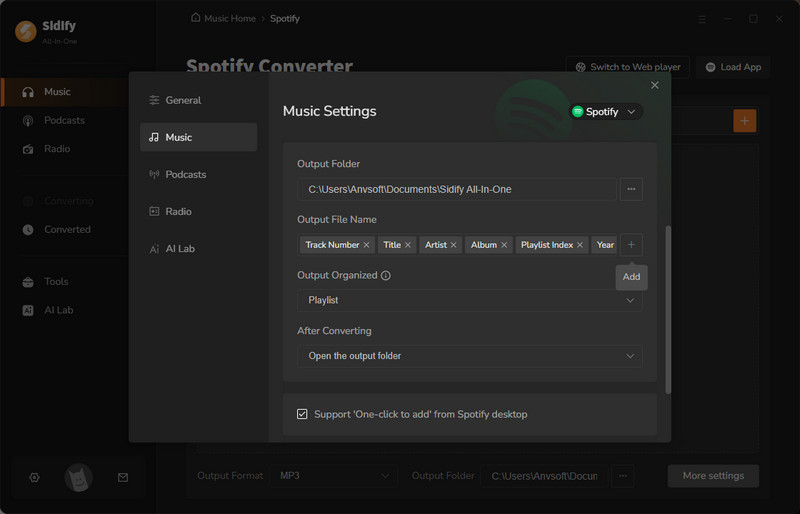Click the Output Folder path field
The image size is (800, 514).
coord(457,189)
